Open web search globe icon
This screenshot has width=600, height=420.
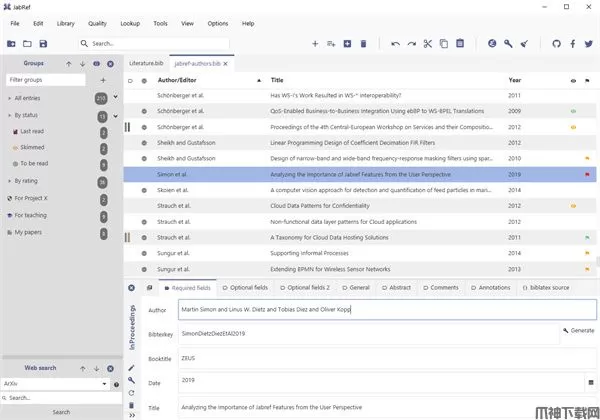(492, 43)
